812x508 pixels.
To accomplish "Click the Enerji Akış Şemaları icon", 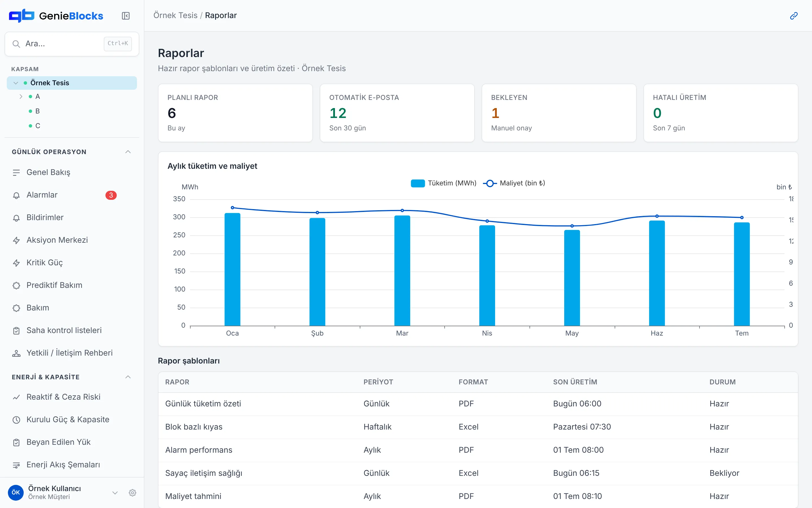I will 16,465.
